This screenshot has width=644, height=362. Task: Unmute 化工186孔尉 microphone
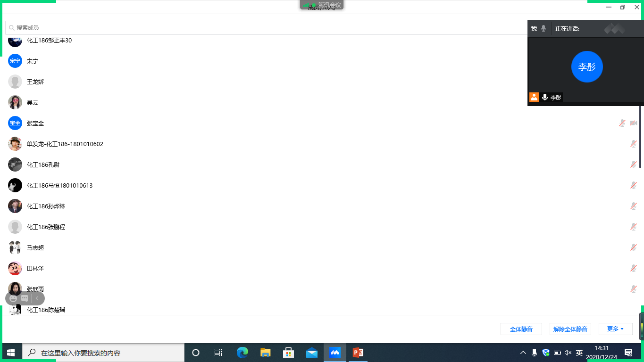[634, 165]
